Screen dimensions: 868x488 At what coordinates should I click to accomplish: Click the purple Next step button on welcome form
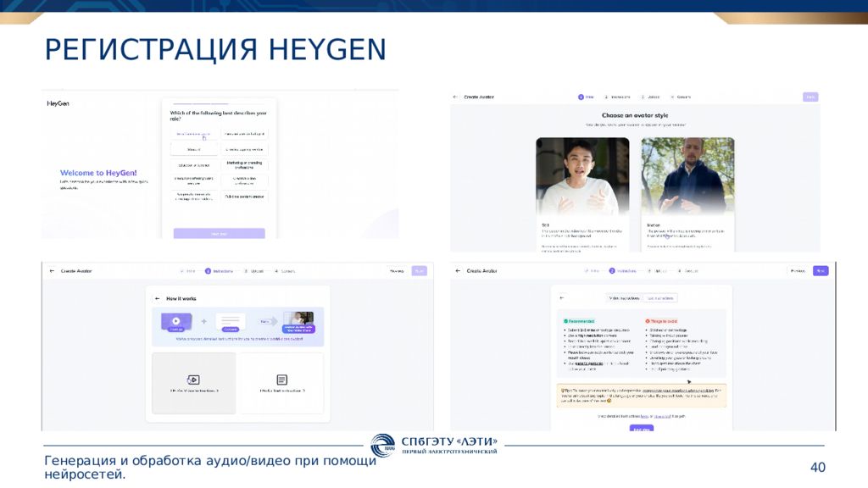click(220, 234)
